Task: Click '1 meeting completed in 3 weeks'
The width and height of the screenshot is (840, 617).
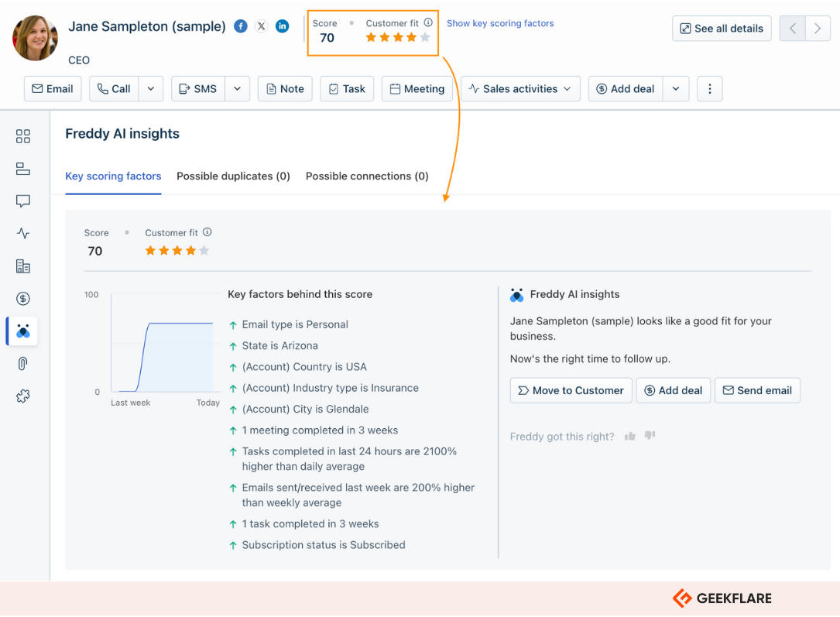Action: [x=320, y=430]
